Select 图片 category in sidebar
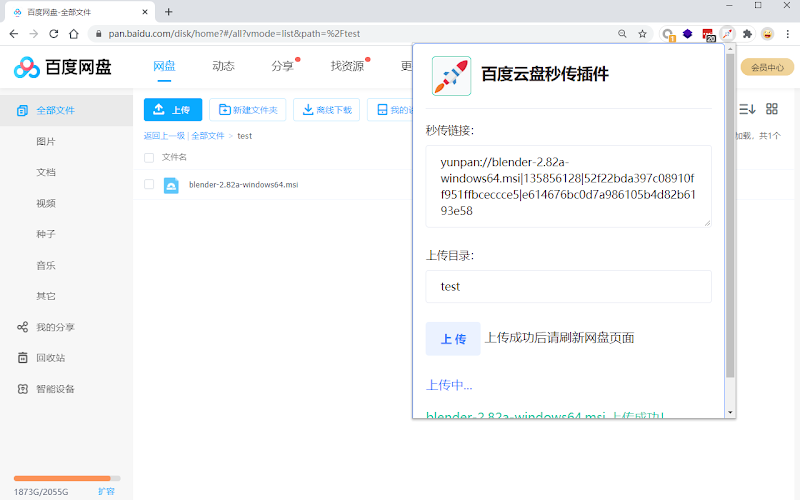The height and width of the screenshot is (500, 800). (x=46, y=141)
